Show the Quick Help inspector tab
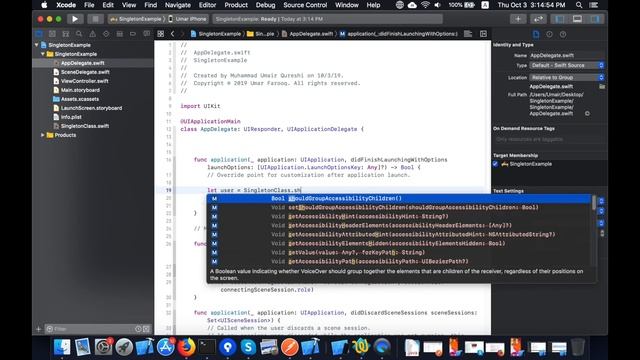640x360 pixels. [x=563, y=34]
